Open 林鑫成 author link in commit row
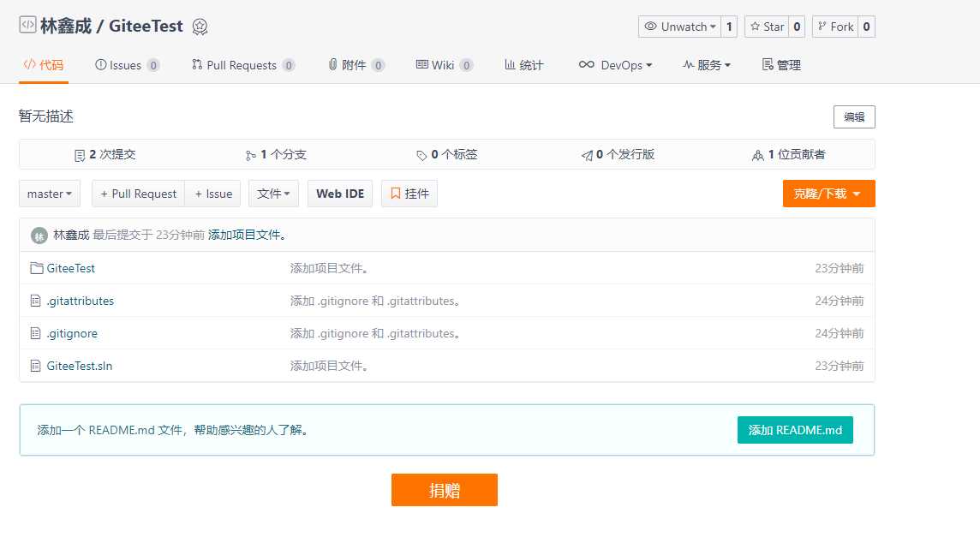 [71, 235]
